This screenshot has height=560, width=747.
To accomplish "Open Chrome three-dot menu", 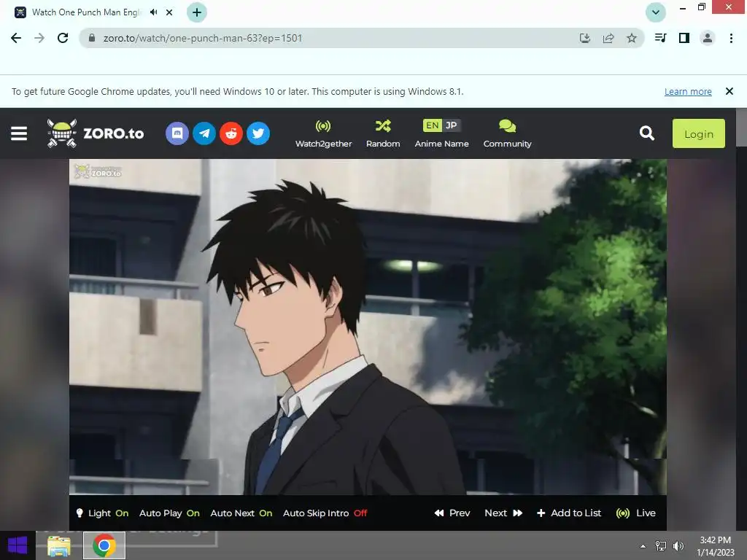I will [x=731, y=38].
